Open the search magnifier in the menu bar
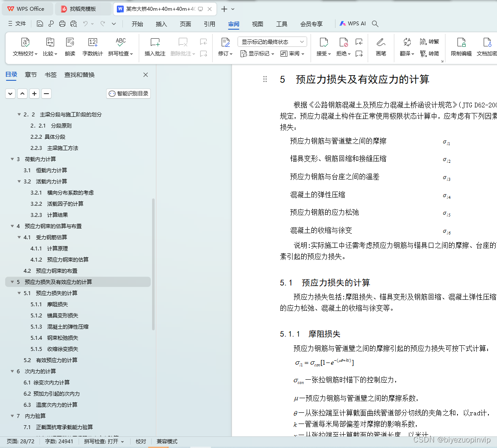Screen dimensions: 497x448 coord(375,24)
